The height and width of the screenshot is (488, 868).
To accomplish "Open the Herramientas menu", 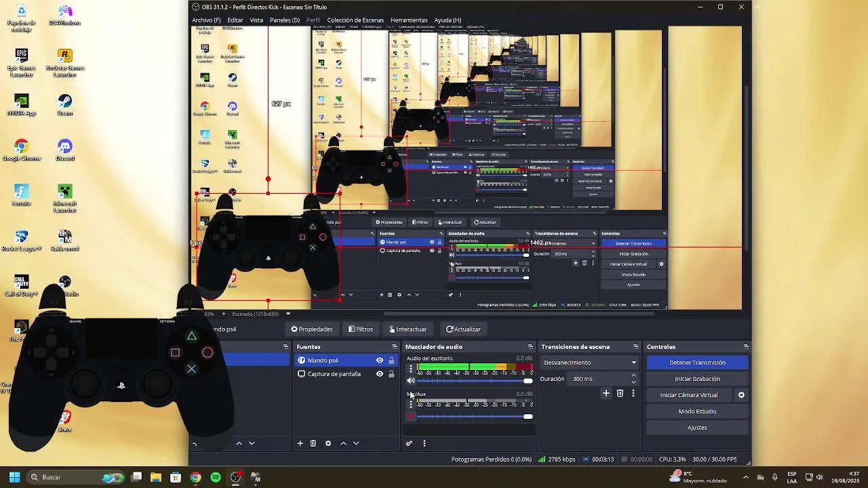I will [409, 20].
